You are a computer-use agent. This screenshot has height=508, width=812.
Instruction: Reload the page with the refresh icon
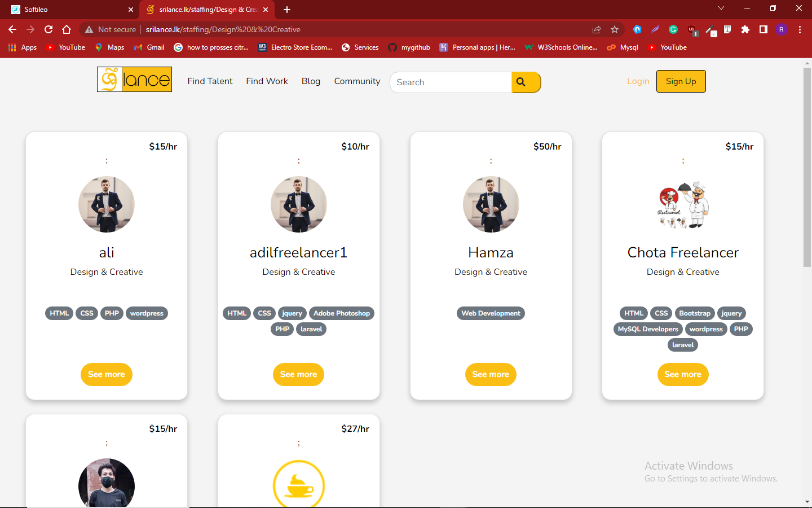pyautogui.click(x=48, y=29)
